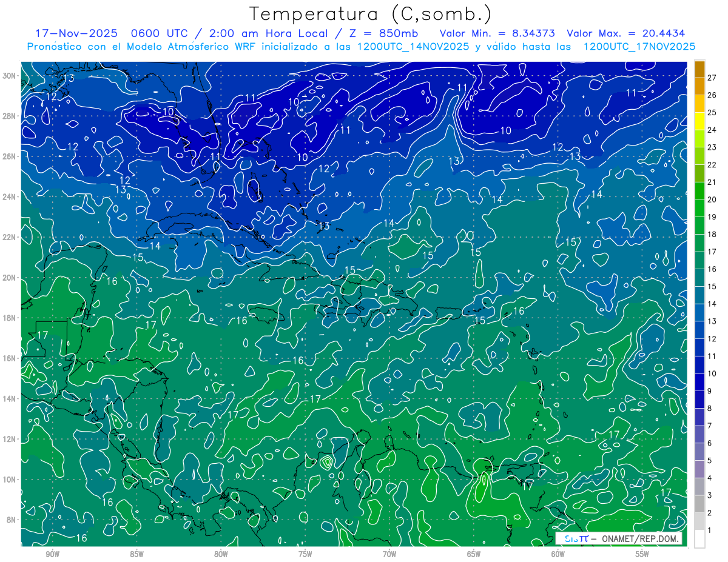728x562 pixels.
Task: Click the color scale label "7"
Action: point(710,426)
